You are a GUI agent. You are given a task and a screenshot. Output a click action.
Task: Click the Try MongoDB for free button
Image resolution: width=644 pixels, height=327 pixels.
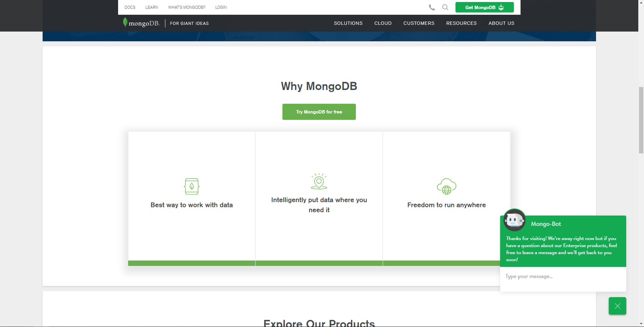(319, 112)
